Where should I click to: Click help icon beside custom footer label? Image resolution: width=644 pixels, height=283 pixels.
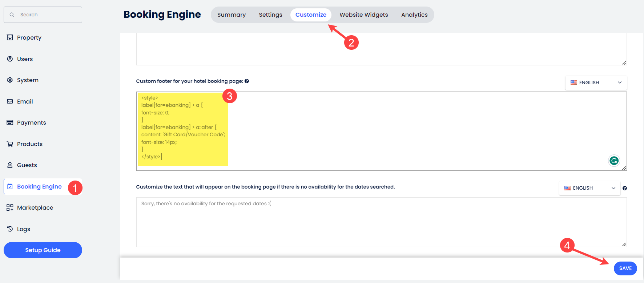coord(247,81)
